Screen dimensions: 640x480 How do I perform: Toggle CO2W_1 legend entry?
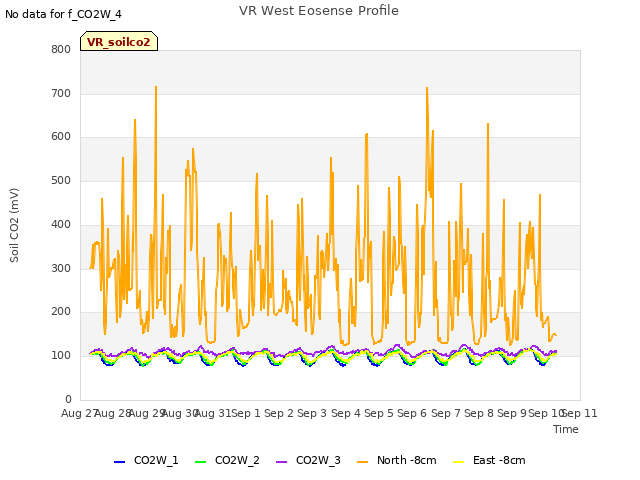tap(146, 460)
